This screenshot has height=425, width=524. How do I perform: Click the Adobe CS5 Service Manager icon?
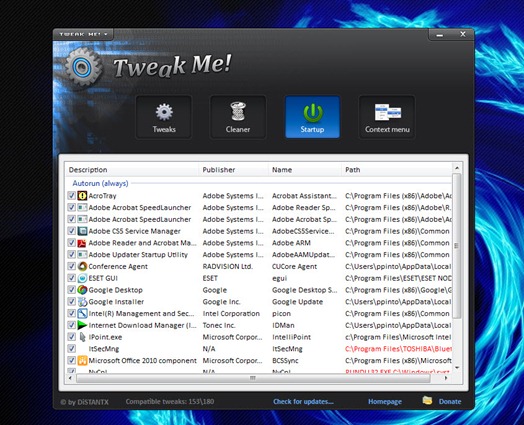(x=82, y=231)
